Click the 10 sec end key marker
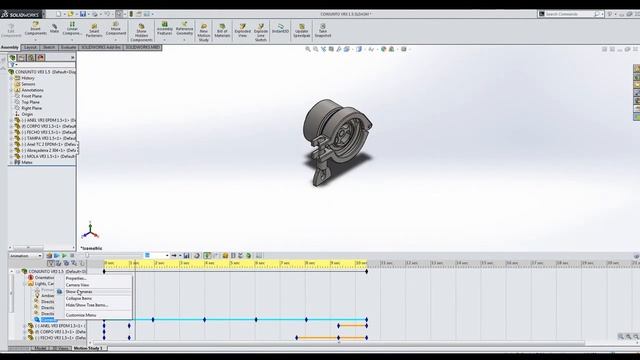This screenshot has height=360, width=640. (367, 271)
